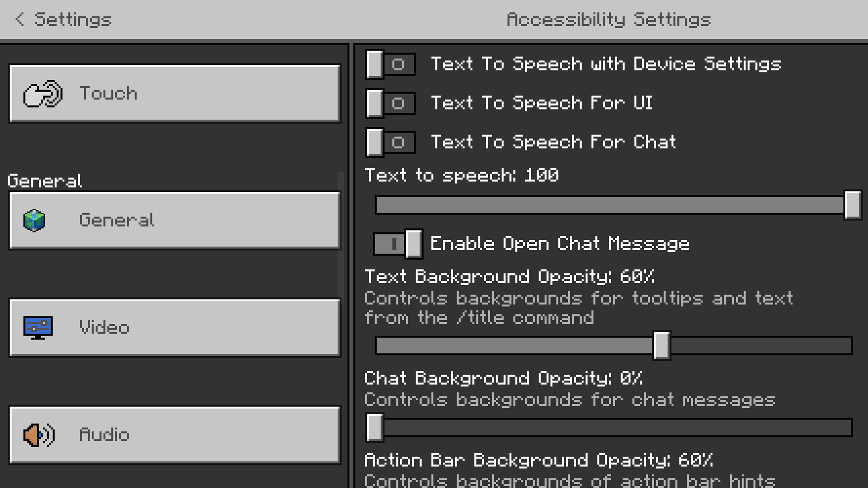This screenshot has width=868, height=488.
Task: Toggle Text To Speech with Device Settings
Action: click(x=390, y=64)
